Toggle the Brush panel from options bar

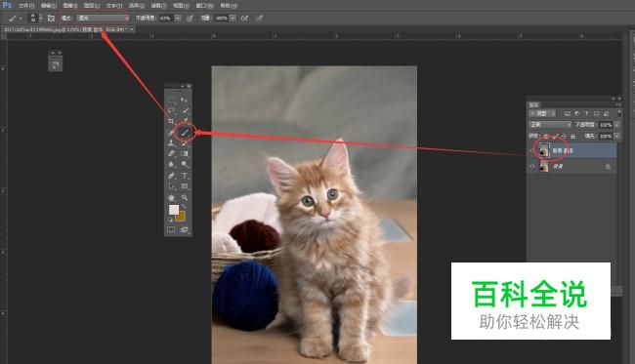[x=51, y=19]
